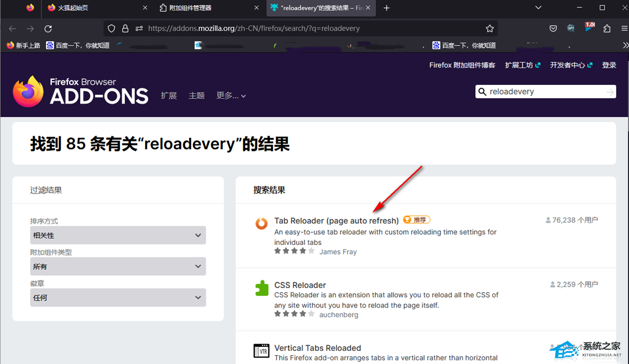Click author name auchenberg
629x364 pixels.
339,314
